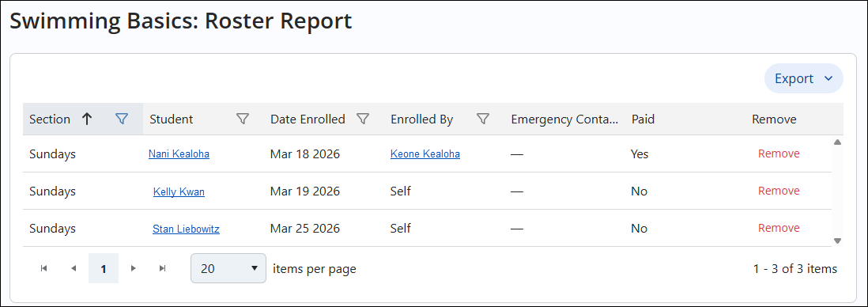Remove Nani Kealoha from roster

click(x=779, y=153)
